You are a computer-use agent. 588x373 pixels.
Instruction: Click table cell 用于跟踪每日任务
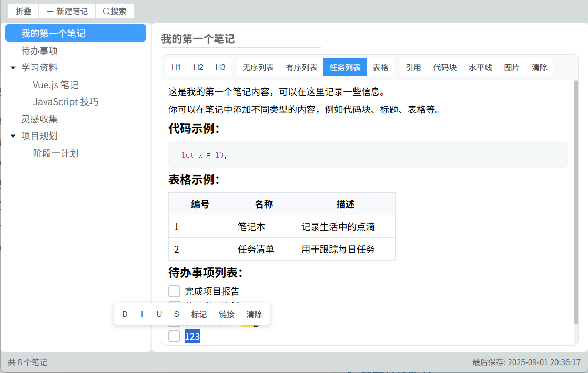coord(346,249)
